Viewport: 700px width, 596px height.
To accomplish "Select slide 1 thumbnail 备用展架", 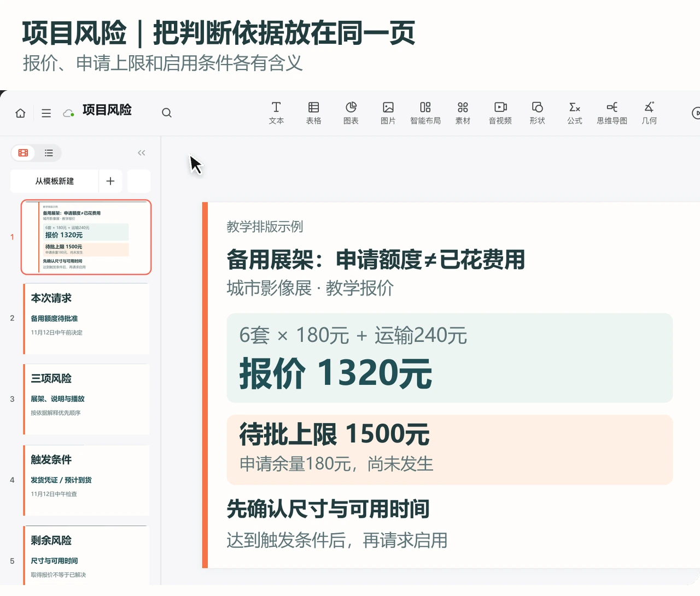I will pos(86,237).
